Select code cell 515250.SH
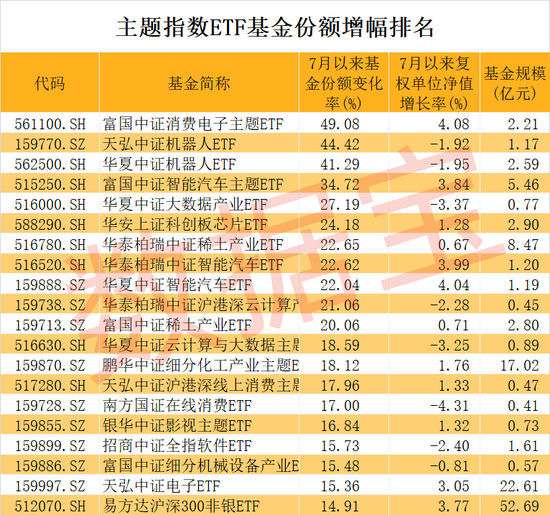 click(50, 184)
